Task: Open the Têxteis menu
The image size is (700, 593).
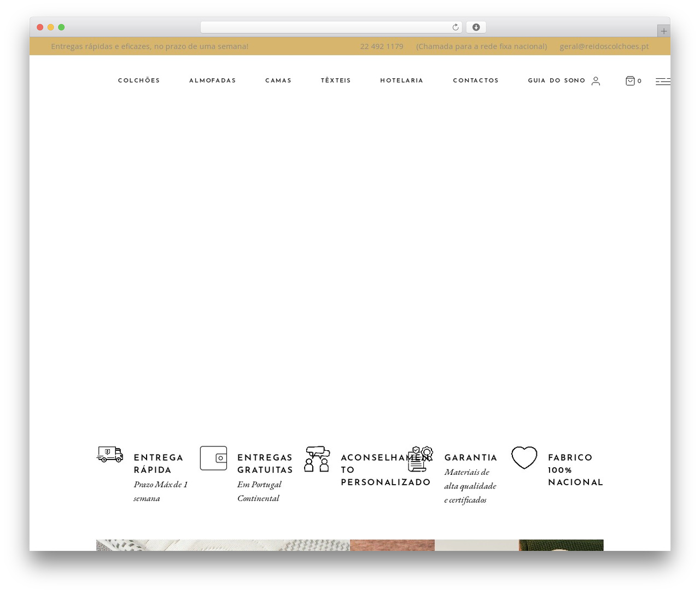Action: click(336, 80)
